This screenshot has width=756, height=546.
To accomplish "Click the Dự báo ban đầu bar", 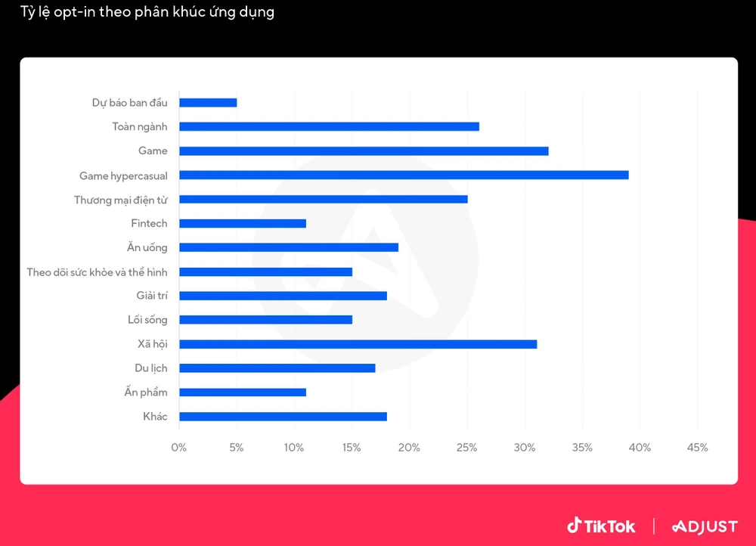I will click(x=208, y=103).
